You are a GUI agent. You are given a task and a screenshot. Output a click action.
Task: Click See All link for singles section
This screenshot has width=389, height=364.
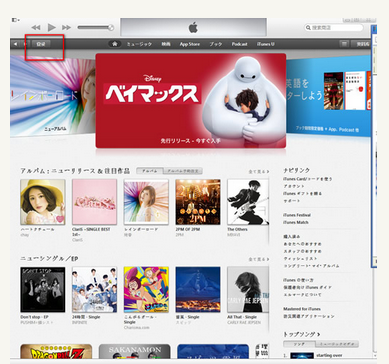(259, 259)
